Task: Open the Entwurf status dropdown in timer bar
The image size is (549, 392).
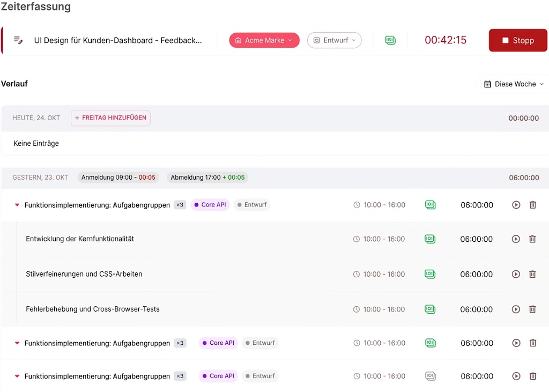Action: coord(335,40)
